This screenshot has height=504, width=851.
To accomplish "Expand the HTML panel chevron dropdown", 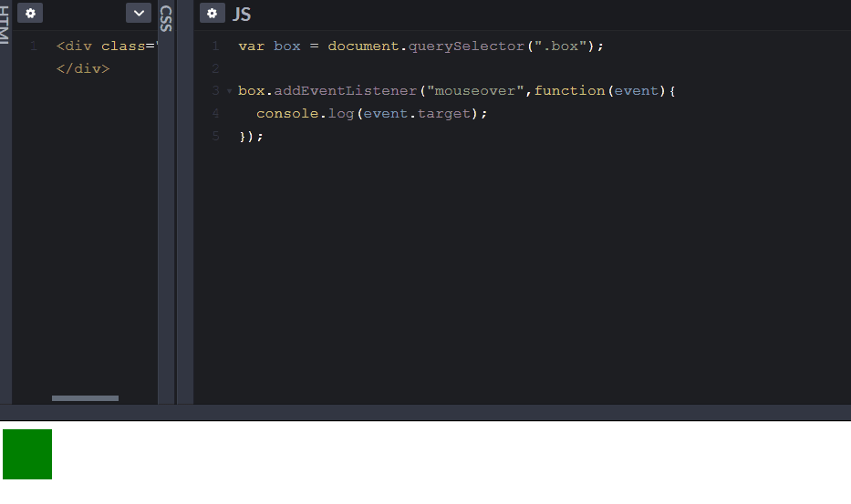I will 139,13.
